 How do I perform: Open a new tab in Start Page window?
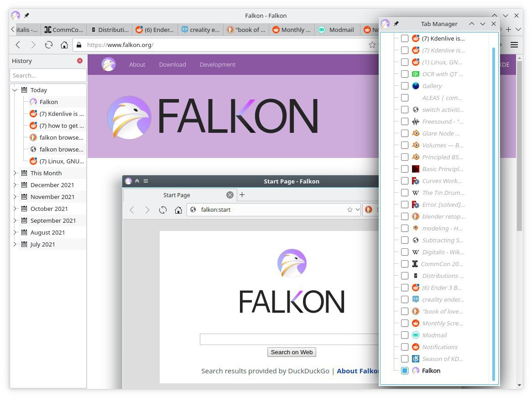[x=242, y=195]
